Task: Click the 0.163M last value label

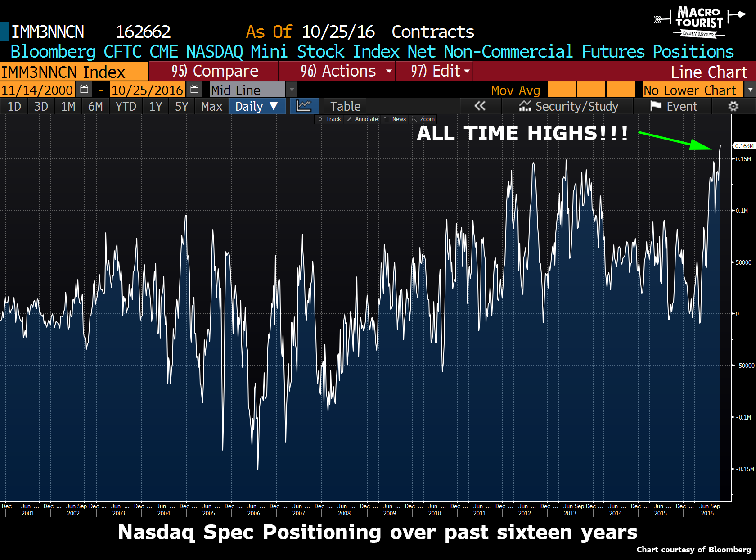Action: (x=744, y=146)
